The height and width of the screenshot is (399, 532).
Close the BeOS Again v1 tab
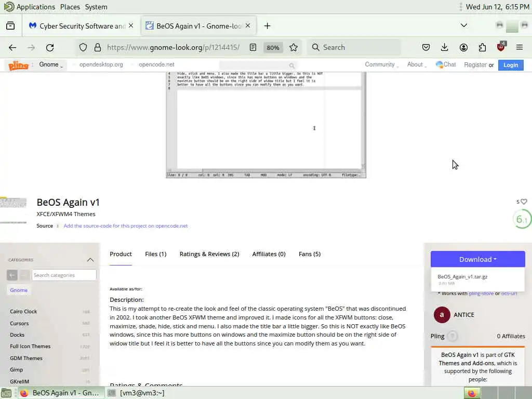click(x=248, y=26)
